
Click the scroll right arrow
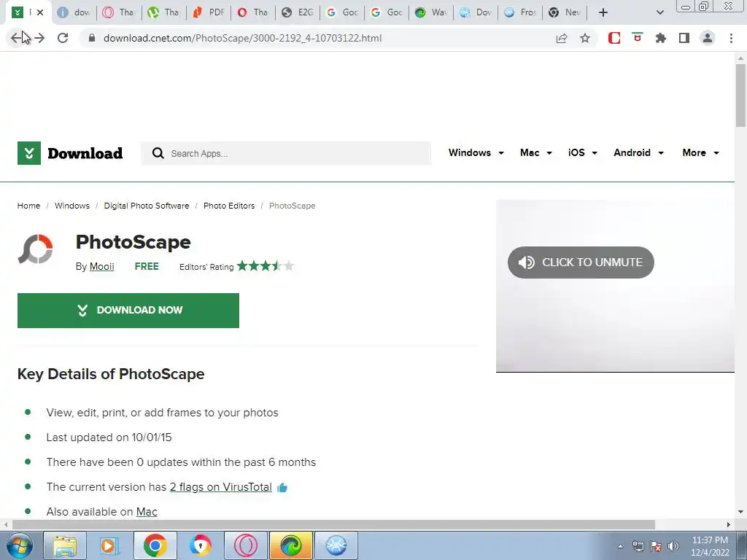coord(729,525)
